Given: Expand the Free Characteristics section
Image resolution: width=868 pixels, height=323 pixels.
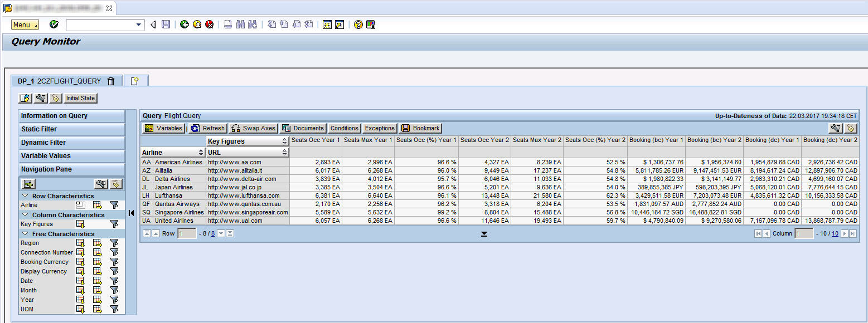Looking at the screenshot, I should pos(24,233).
